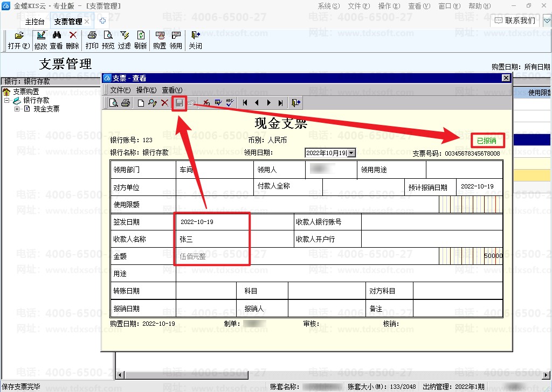Add a new tab with plus icon
Viewport: 552px width, 392px height.
[x=102, y=21]
